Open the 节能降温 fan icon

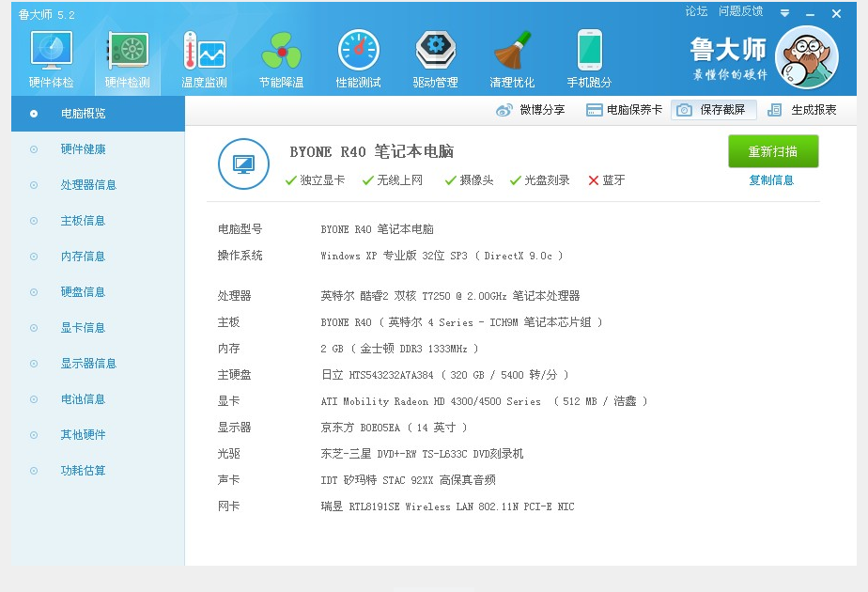coord(281,53)
